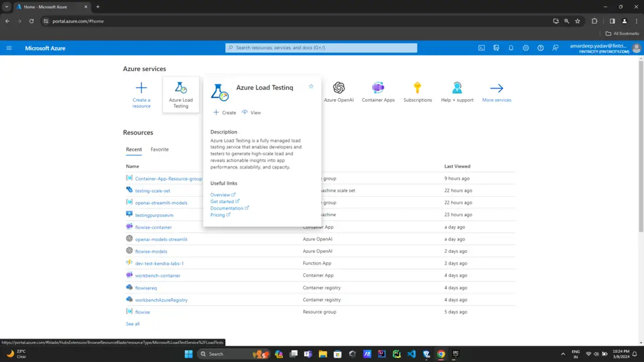Image resolution: width=644 pixels, height=362 pixels.
Task: Open the Azure portal hamburger menu
Action: click(x=9, y=48)
